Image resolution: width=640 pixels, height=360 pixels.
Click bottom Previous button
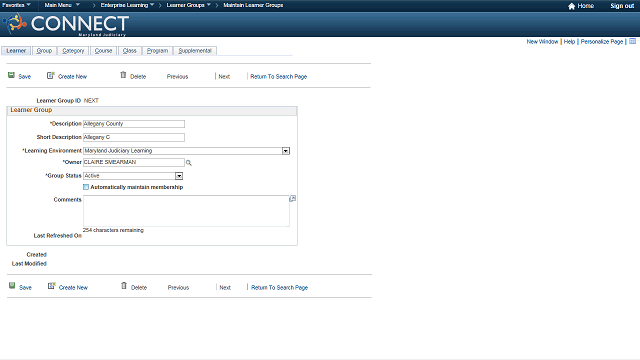178,288
